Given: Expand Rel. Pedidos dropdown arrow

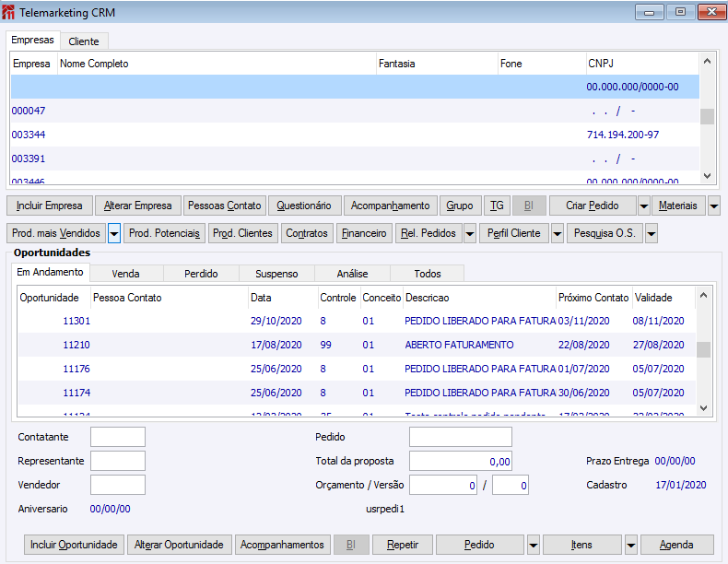Looking at the screenshot, I should pos(470,233).
